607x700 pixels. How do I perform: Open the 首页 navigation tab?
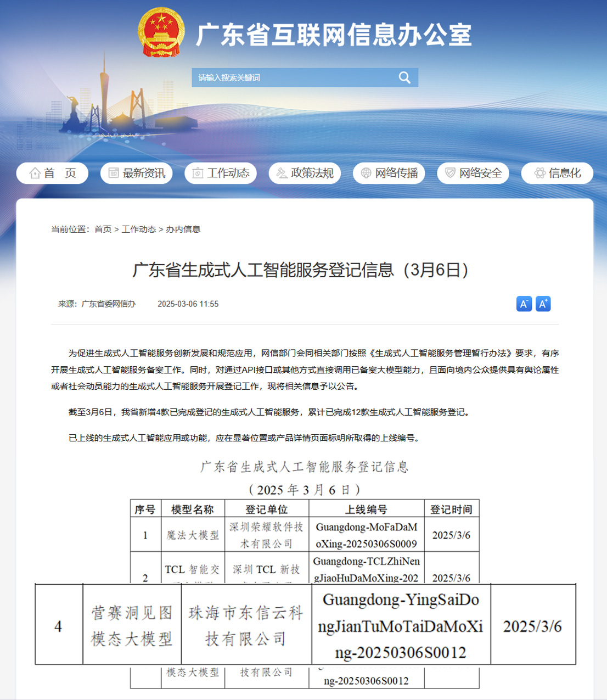pos(52,173)
